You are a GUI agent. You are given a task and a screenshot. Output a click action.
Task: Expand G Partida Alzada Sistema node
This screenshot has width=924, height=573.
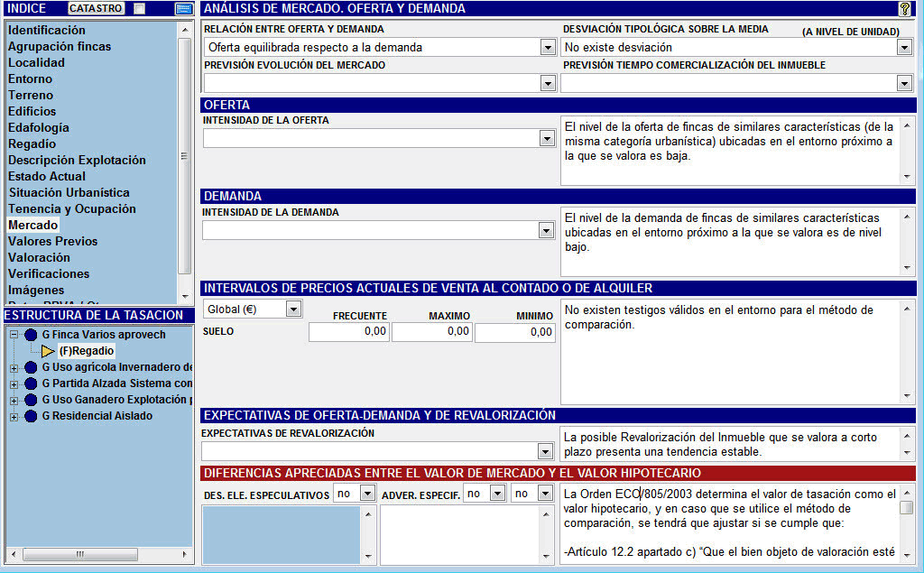pos(14,384)
